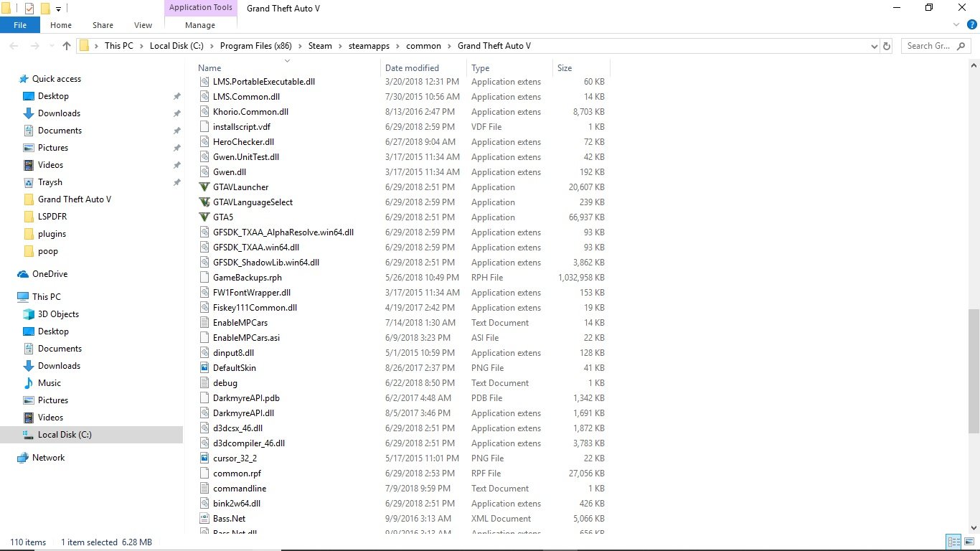The image size is (980, 551).
Task: Open Grand Theft Auto V folder in the sidebar
Action: click(x=75, y=199)
